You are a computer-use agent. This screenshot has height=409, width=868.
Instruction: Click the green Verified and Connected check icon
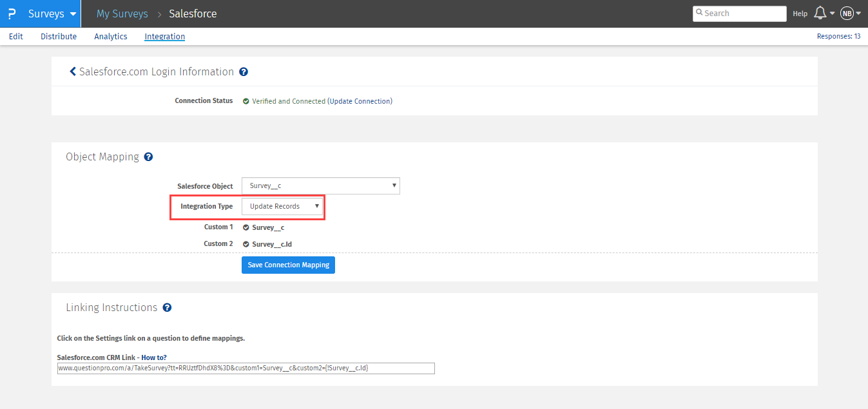(x=246, y=101)
